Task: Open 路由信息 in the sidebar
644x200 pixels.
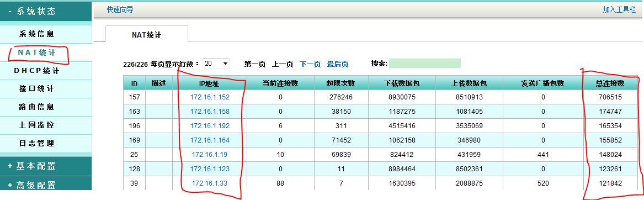Action: [36, 107]
